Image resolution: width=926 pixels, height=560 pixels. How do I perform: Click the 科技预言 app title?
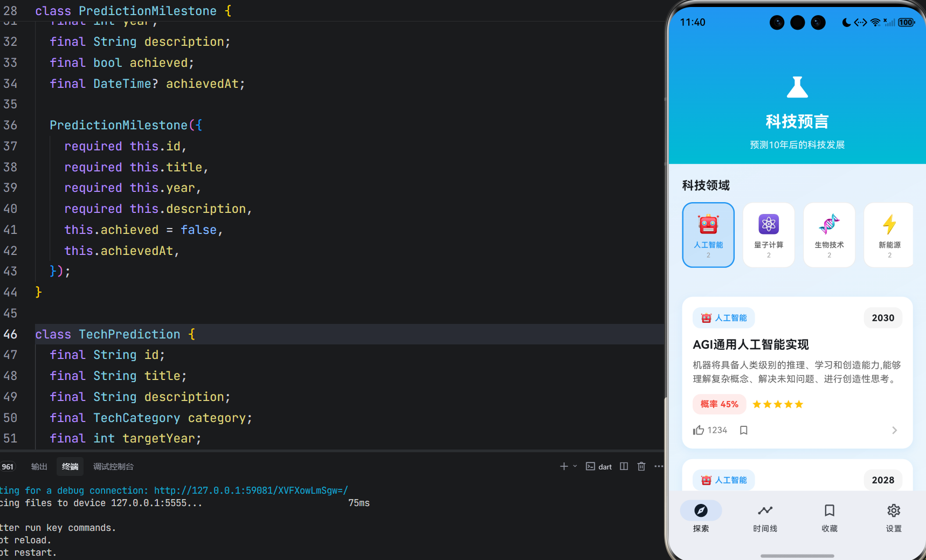797,122
